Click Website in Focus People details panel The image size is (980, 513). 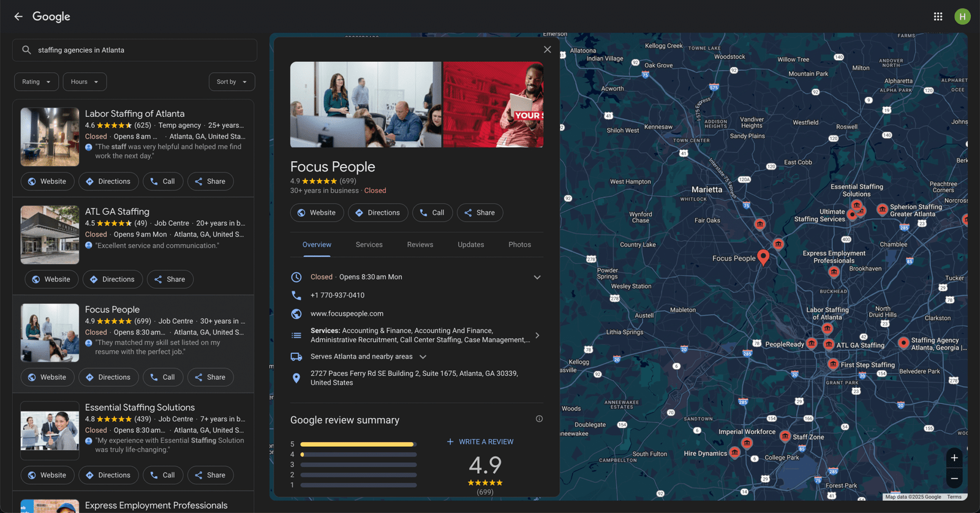[317, 212]
